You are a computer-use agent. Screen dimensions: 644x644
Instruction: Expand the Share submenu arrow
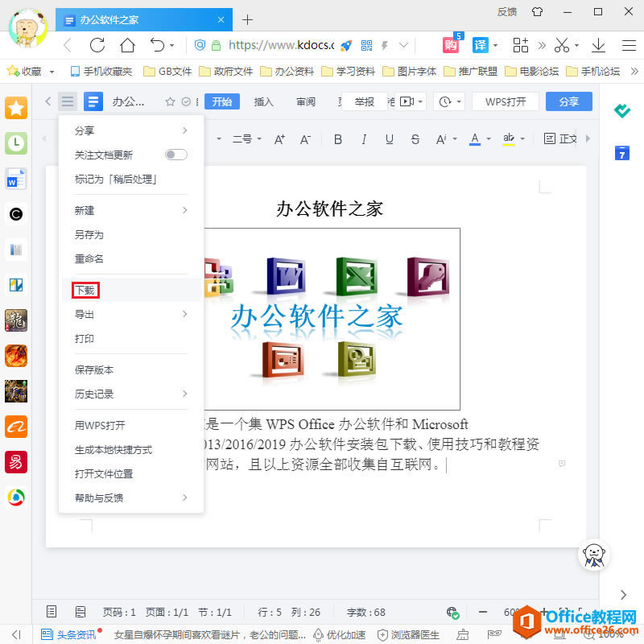point(185,130)
